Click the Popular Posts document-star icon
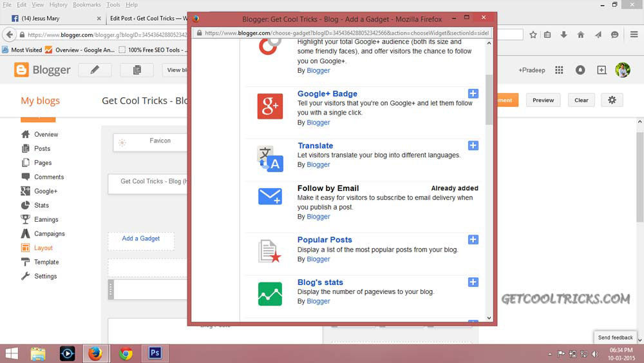Viewport: 644px width, 363px height. coord(270,251)
